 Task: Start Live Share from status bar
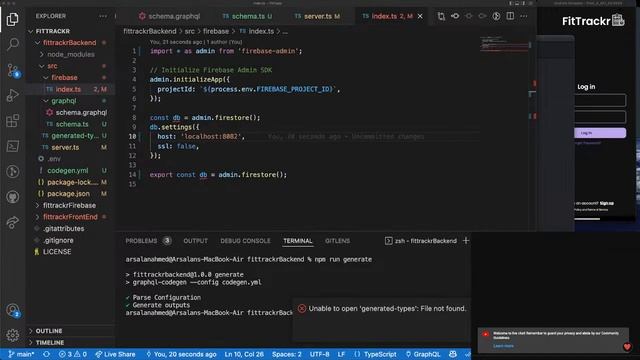[115, 354]
